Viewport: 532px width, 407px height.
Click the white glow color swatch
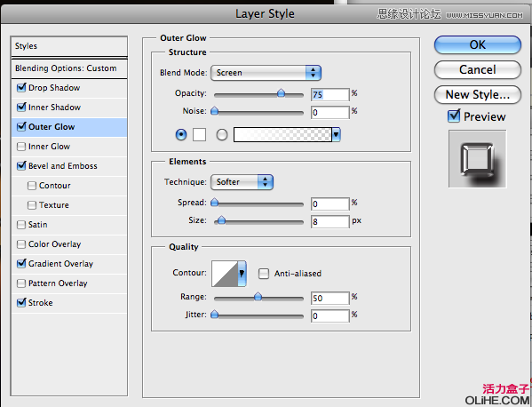(x=199, y=135)
